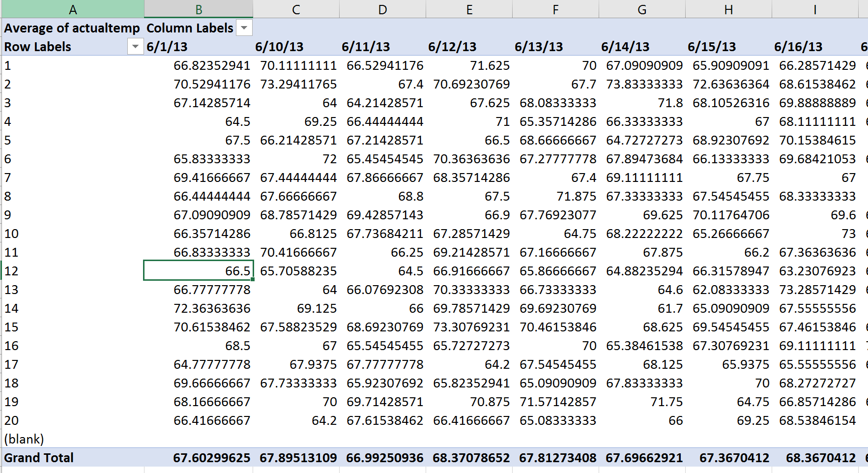
Task: Select the 6/1/13 date header cell
Action: click(x=199, y=47)
